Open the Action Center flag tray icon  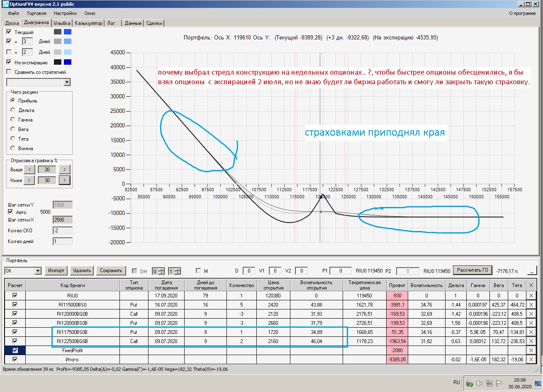(x=500, y=383)
